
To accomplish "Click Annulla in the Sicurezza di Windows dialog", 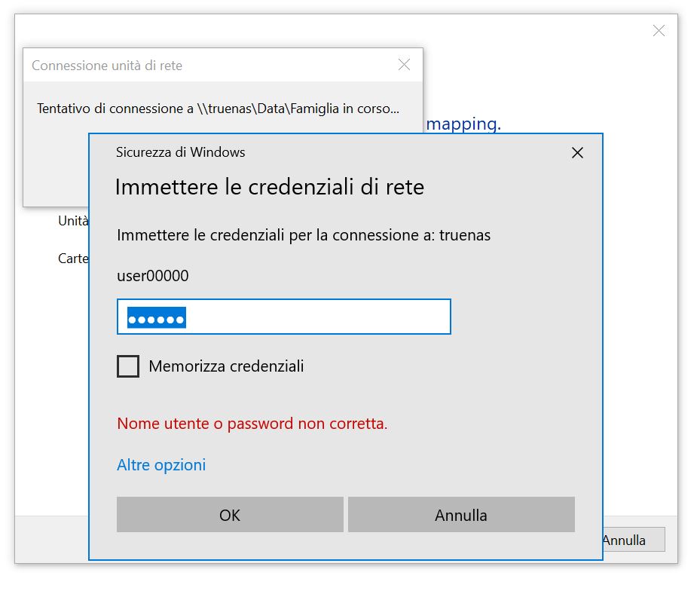I will pyautogui.click(x=461, y=515).
